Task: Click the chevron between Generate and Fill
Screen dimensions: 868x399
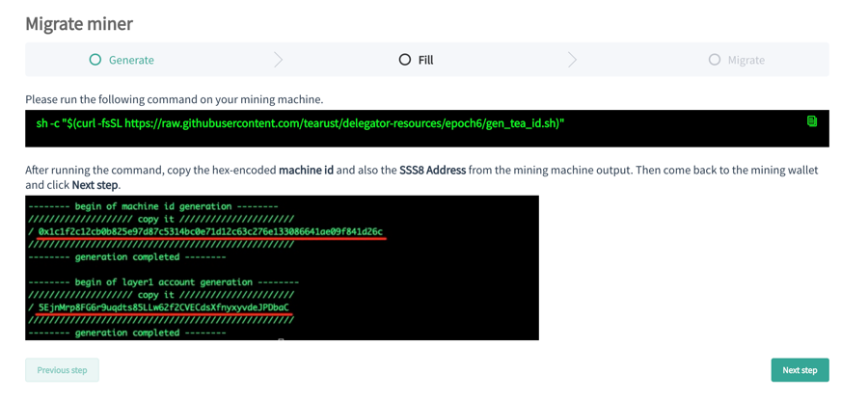Action: point(279,60)
